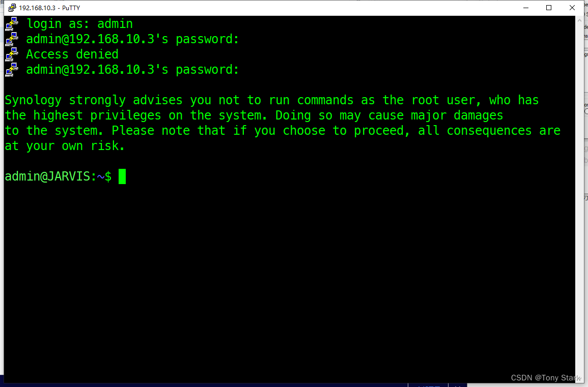Click the "192.168.10.3 - PuTTY" title text
The width and height of the screenshot is (588, 387).
click(x=49, y=8)
